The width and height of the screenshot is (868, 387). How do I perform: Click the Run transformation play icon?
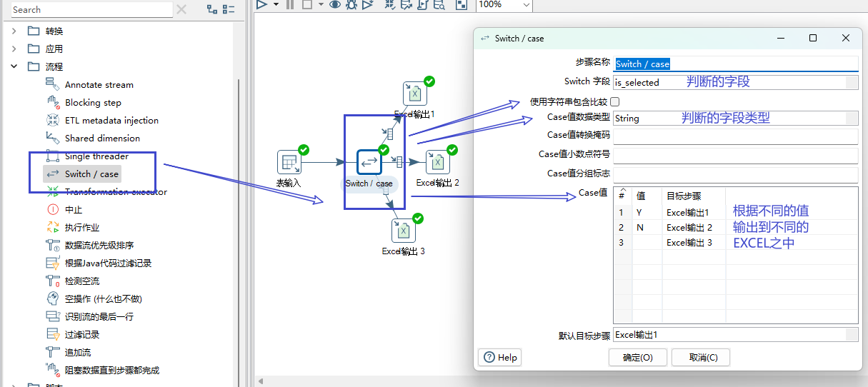click(x=261, y=4)
